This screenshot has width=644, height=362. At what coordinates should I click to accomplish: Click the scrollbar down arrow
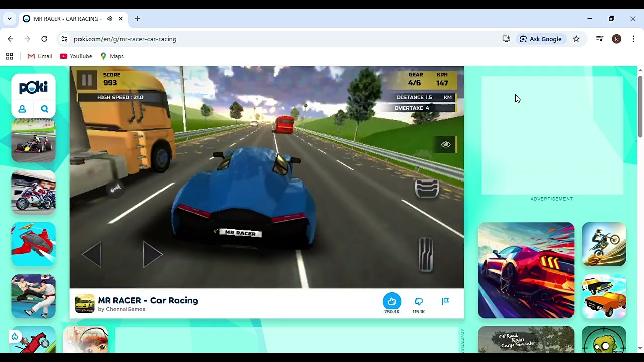(x=640, y=348)
